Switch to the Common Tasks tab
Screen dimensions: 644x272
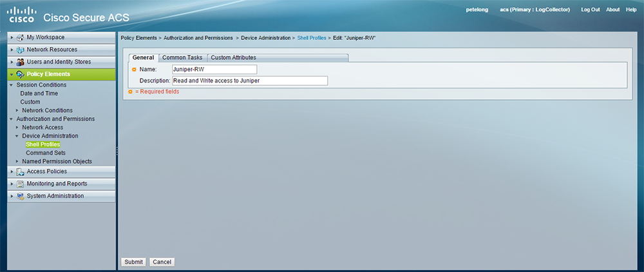pos(182,57)
